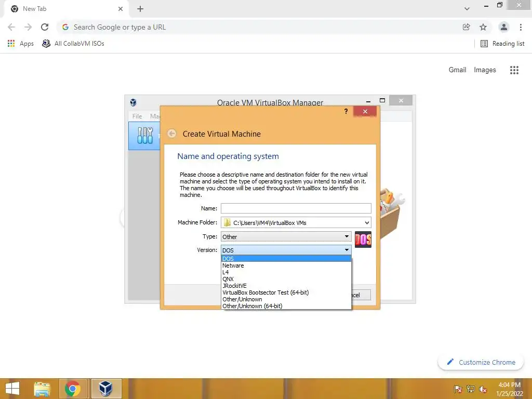Open the File menu in VirtualBox Manager
Screen dimensions: 532x399
(x=137, y=116)
